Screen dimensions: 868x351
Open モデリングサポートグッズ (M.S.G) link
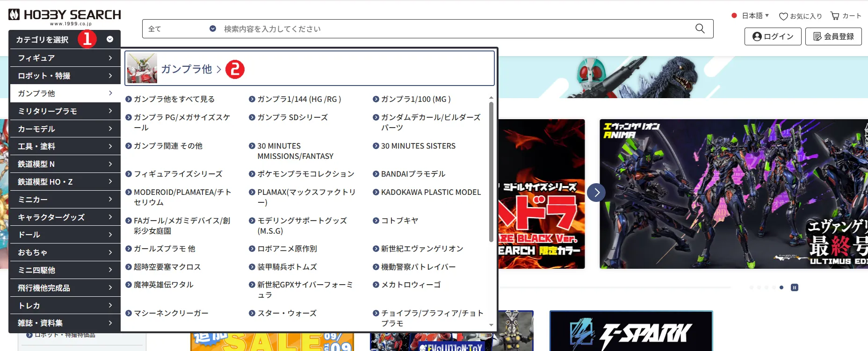302,226
